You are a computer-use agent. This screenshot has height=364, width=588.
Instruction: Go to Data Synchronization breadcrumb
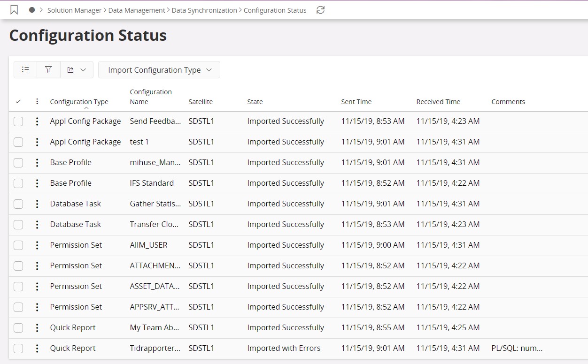click(204, 10)
